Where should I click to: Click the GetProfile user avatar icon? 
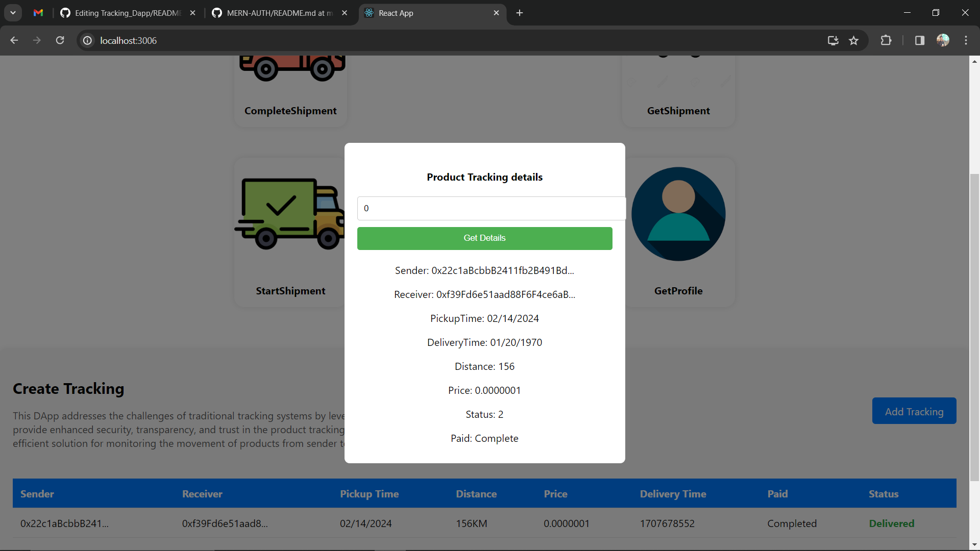point(678,214)
